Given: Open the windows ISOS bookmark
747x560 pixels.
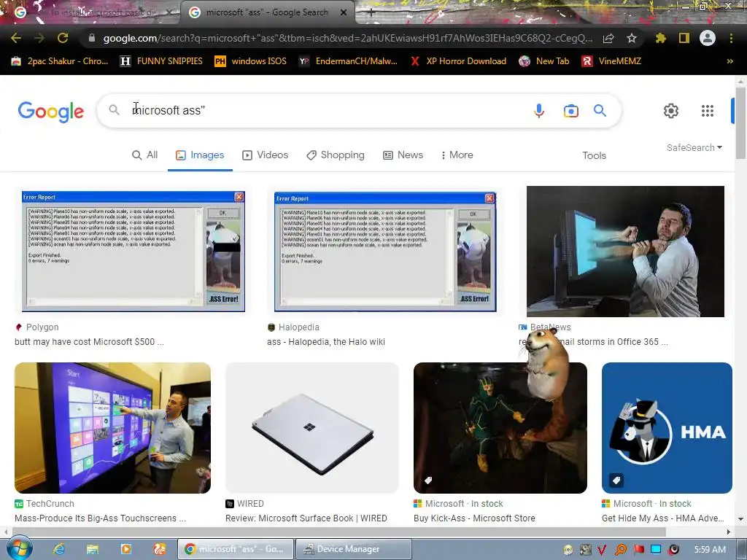Looking at the screenshot, I should [251, 61].
